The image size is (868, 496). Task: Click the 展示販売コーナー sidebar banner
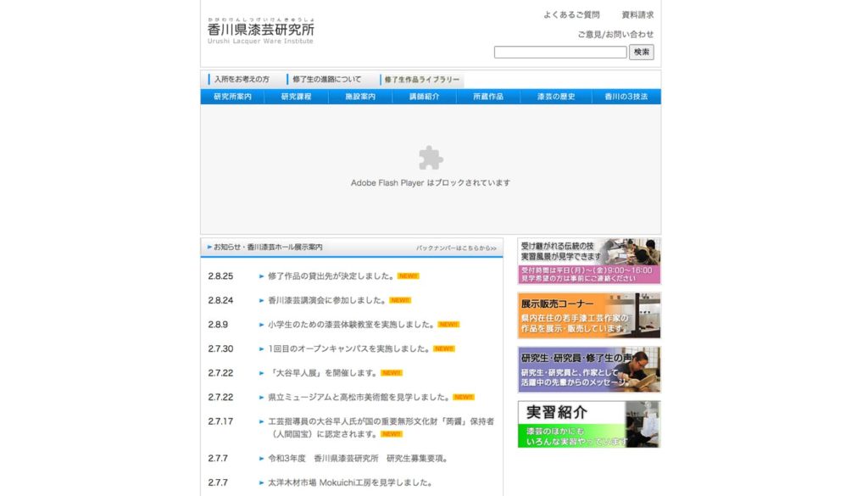click(x=587, y=315)
